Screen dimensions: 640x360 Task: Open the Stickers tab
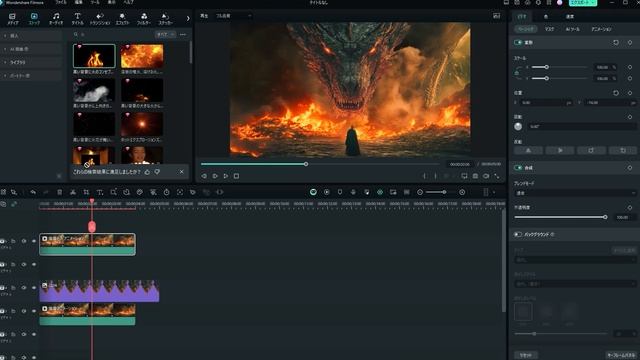pos(165,19)
